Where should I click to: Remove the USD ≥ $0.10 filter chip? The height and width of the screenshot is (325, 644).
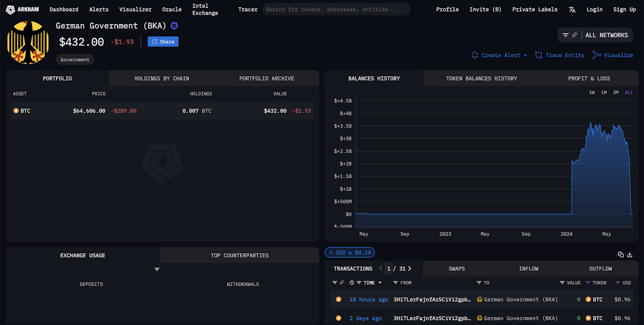[331, 253]
